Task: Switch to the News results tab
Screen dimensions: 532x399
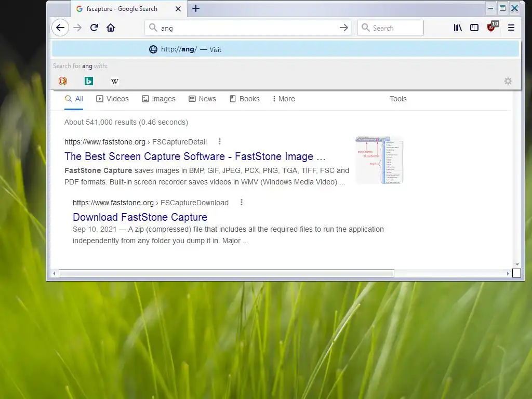Action: 202,99
